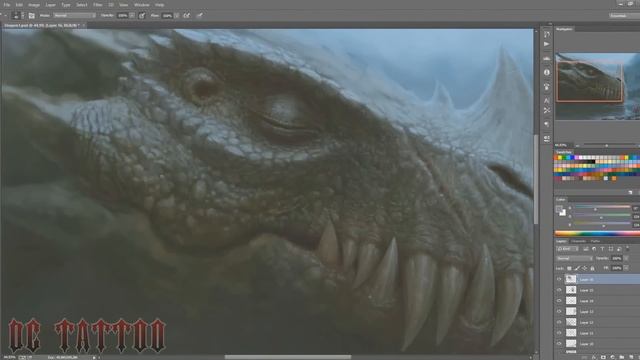Filter layers by smart objects icon
Image resolution: width=640 pixels, height=360 pixels.
[619, 249]
